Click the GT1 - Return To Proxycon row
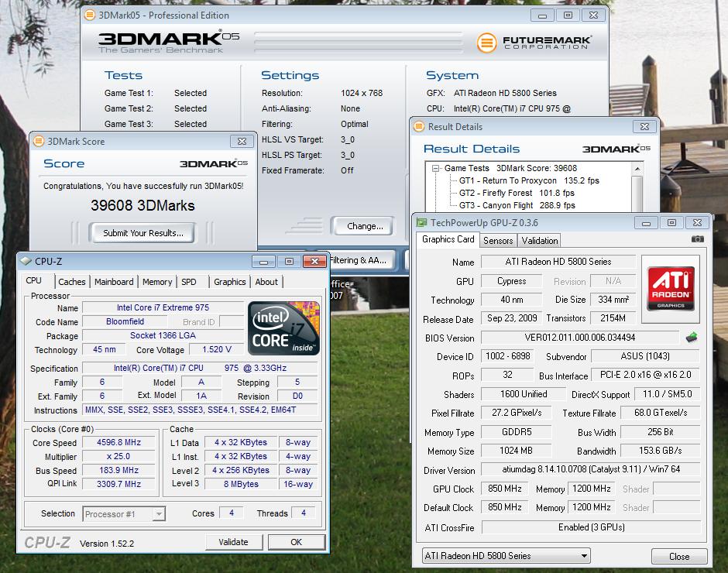This screenshot has height=573, width=728. [x=529, y=180]
